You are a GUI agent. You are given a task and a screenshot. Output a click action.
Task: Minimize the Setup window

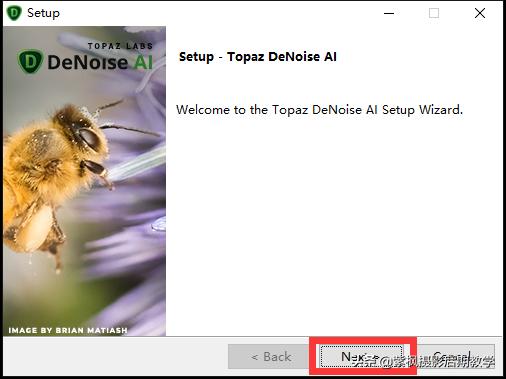point(389,13)
